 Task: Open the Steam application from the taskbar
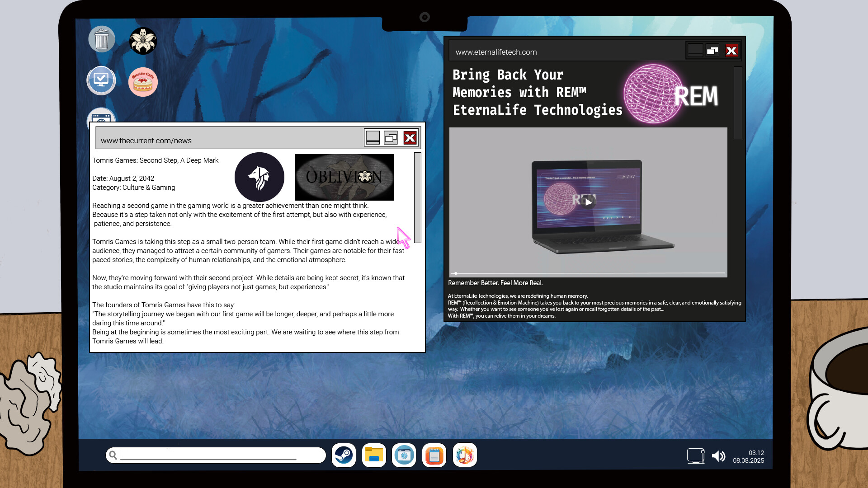click(344, 455)
